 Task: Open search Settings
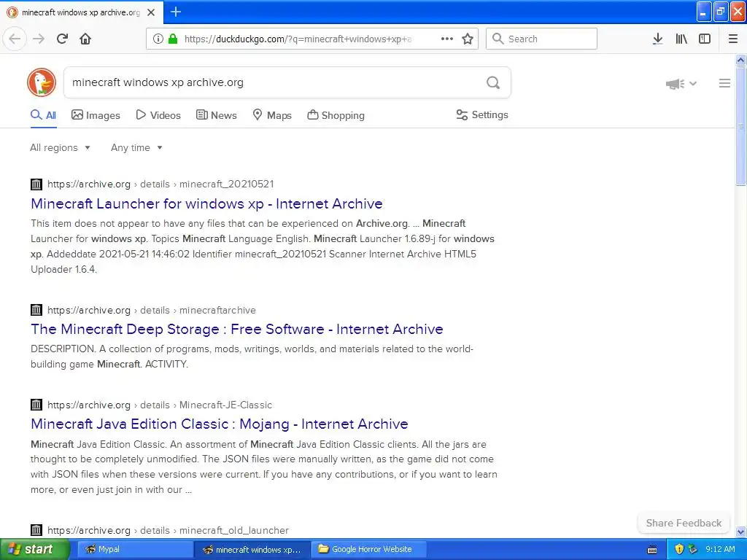click(x=482, y=114)
